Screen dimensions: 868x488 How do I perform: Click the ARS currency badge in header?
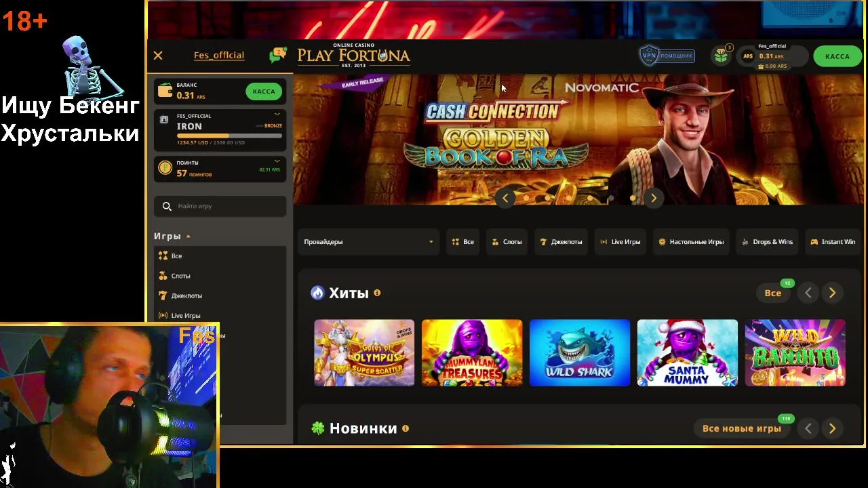tap(748, 56)
